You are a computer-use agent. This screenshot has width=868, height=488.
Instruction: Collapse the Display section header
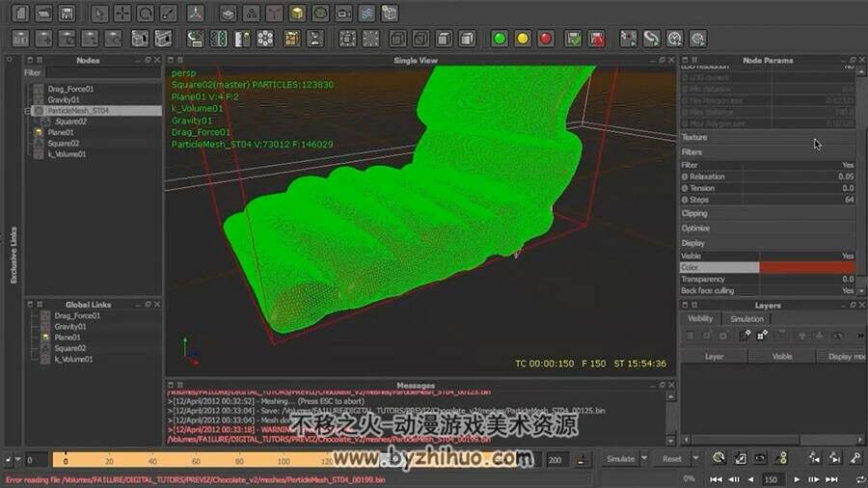pyautogui.click(x=768, y=243)
